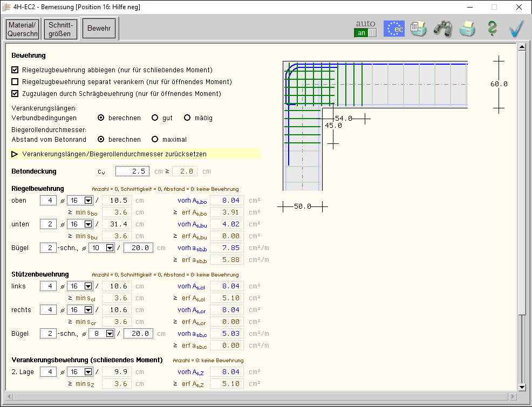Switch to Schnittgrößen tab
532x407 pixels.
(x=60, y=29)
